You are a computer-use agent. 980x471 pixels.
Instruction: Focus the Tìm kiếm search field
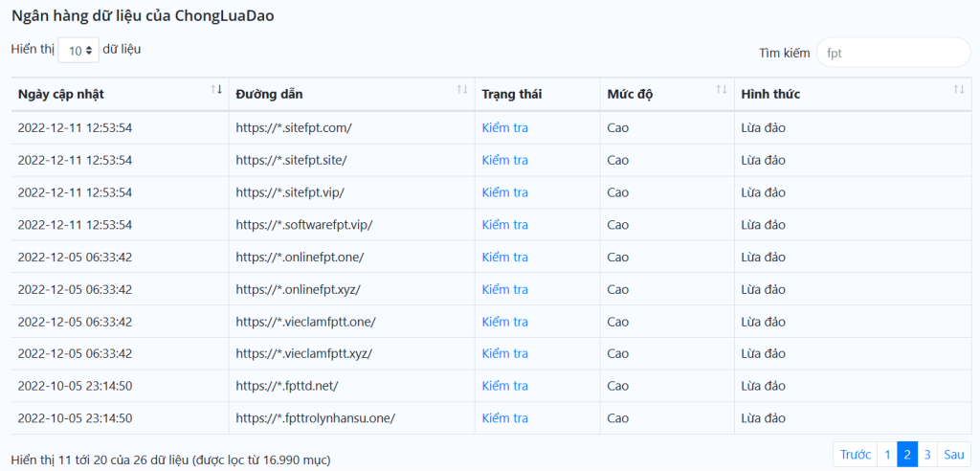tap(893, 53)
